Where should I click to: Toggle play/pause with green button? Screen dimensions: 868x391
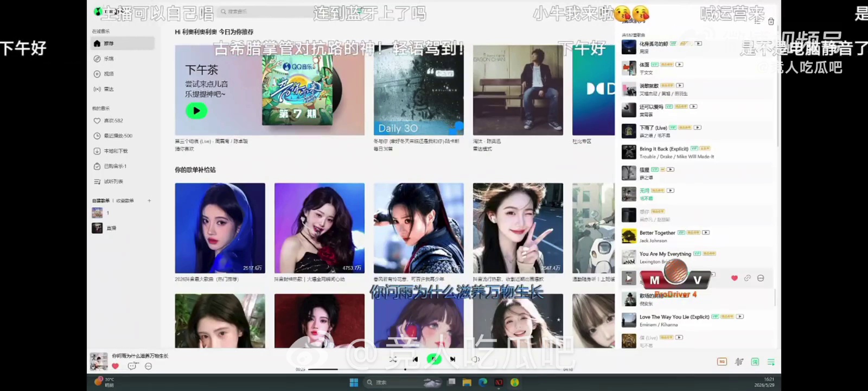433,359
